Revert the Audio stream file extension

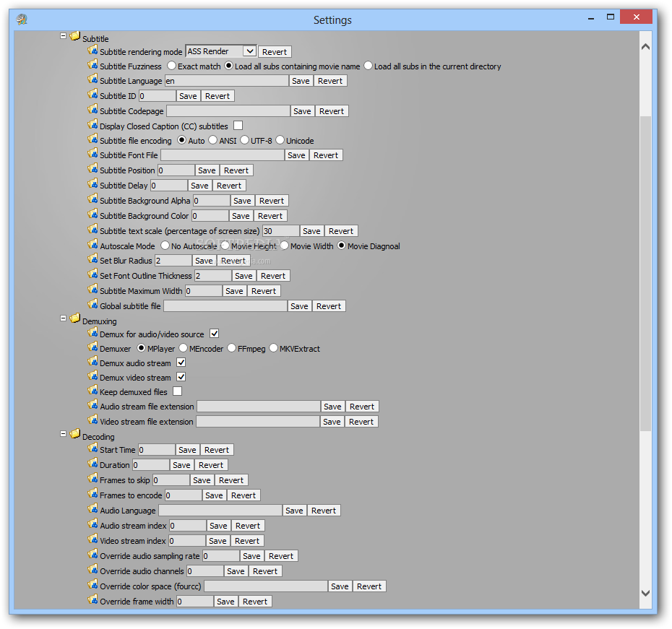[x=362, y=407]
